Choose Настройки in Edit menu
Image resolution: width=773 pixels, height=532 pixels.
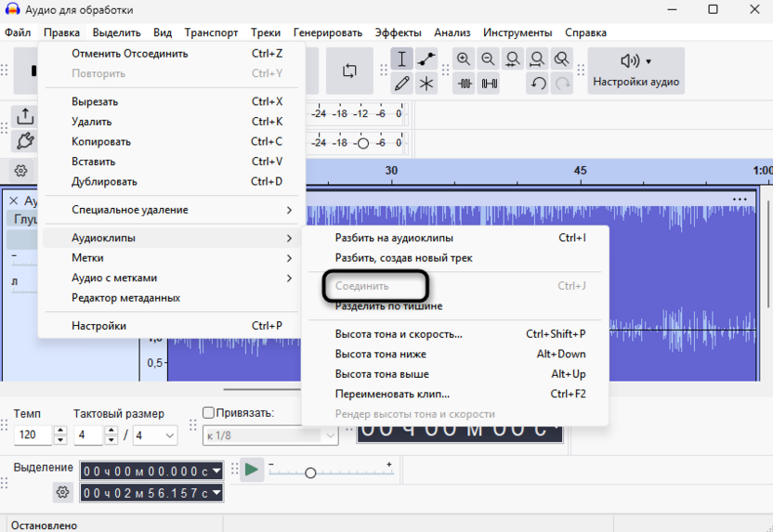click(x=172, y=326)
